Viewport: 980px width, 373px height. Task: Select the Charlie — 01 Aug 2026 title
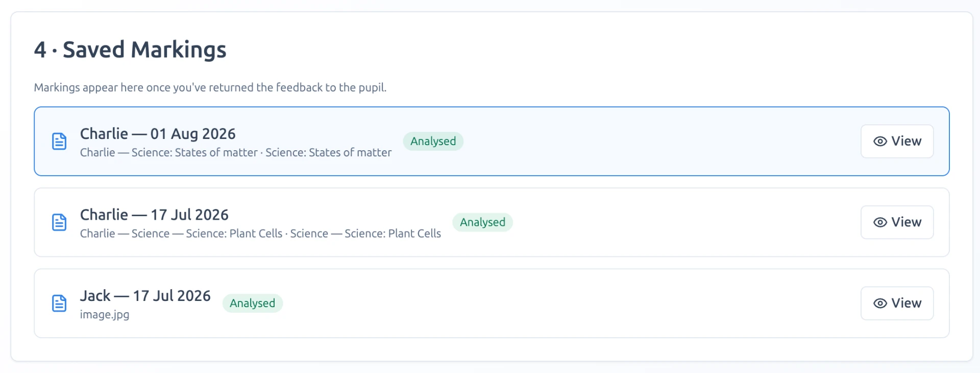(158, 134)
